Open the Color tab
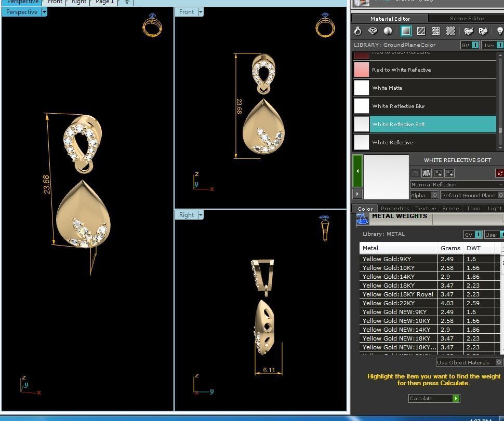Image resolution: width=504 pixels, height=421 pixels. pyautogui.click(x=365, y=208)
